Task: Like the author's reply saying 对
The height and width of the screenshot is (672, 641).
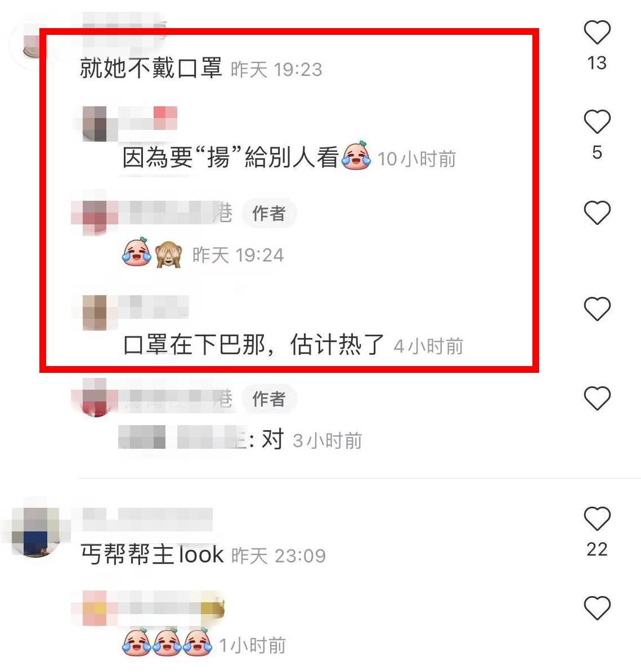Action: coord(597,398)
